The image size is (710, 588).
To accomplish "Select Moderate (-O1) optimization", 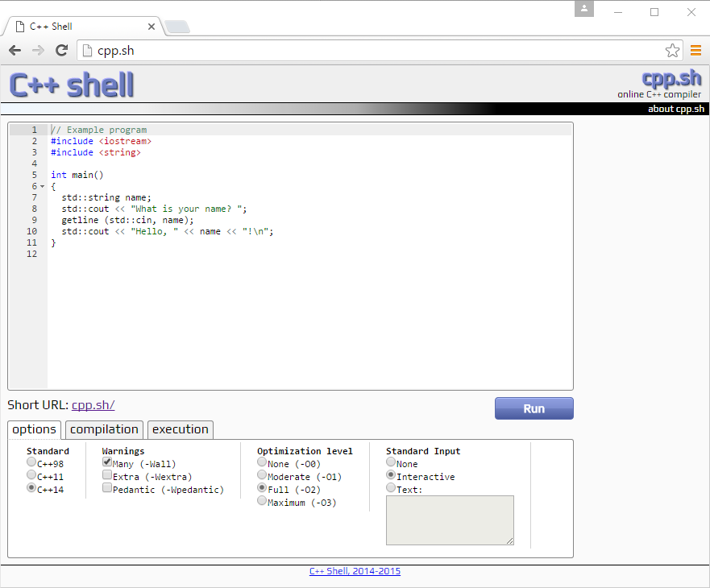I will [262, 474].
